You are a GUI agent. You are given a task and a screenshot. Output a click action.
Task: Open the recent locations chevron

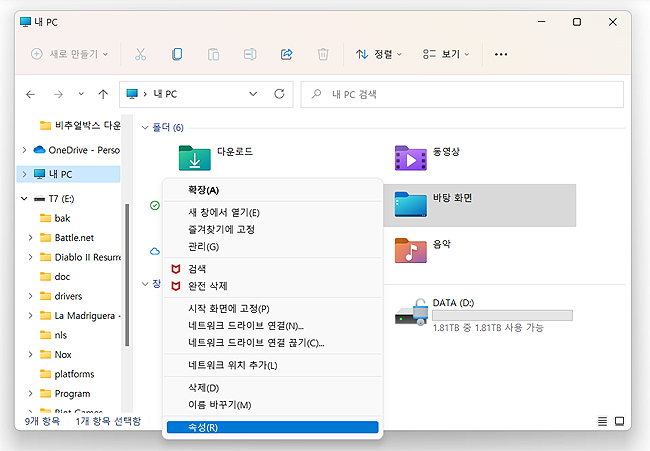click(81, 94)
